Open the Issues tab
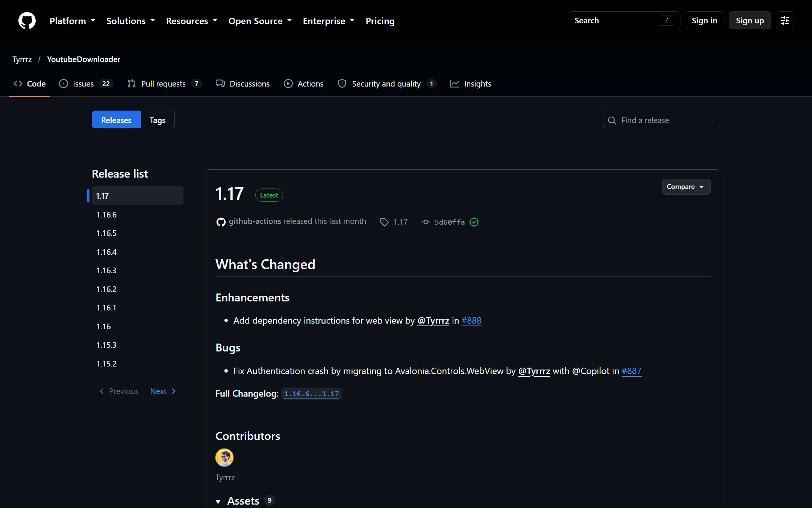812x508 pixels. (86, 84)
